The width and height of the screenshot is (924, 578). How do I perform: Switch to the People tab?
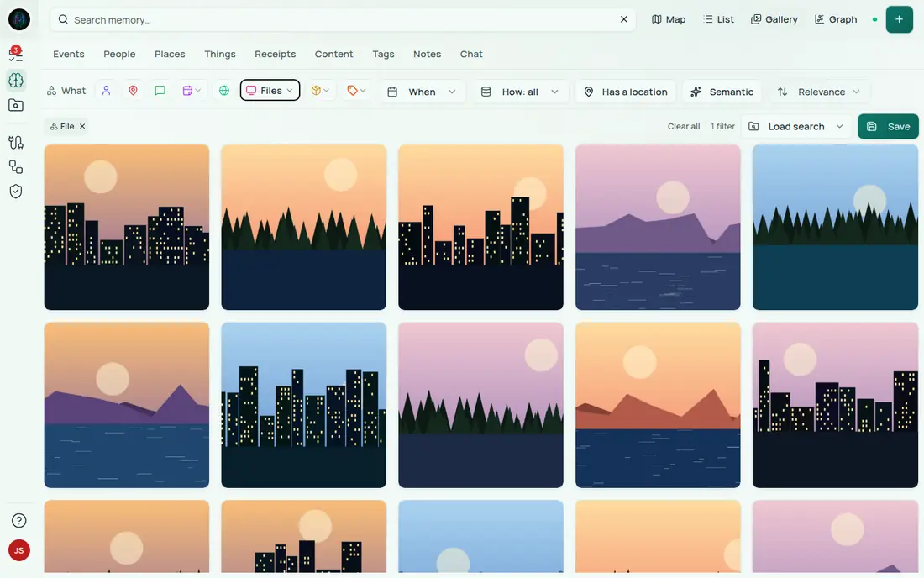pos(119,54)
